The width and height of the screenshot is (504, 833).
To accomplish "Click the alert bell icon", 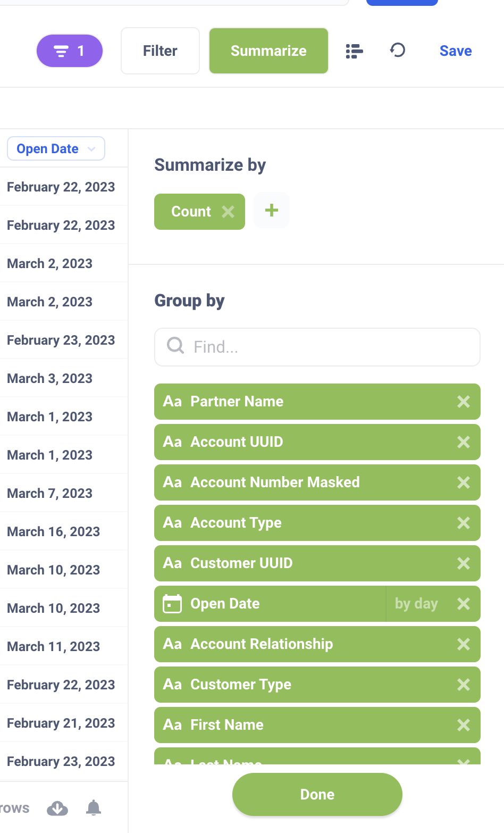I will click(x=94, y=808).
